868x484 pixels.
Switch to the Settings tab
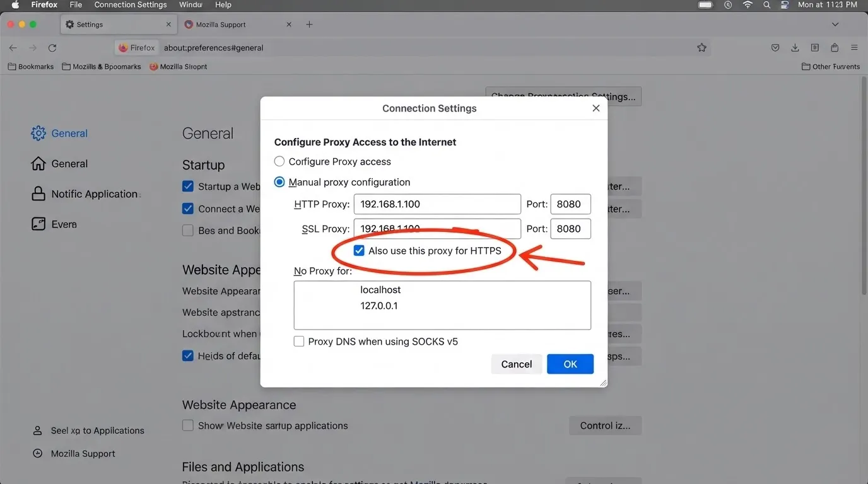point(118,25)
